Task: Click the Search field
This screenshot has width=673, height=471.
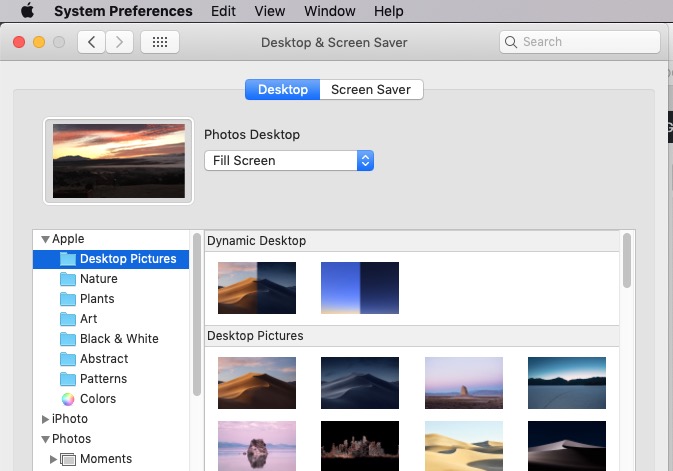Action: pyautogui.click(x=579, y=42)
